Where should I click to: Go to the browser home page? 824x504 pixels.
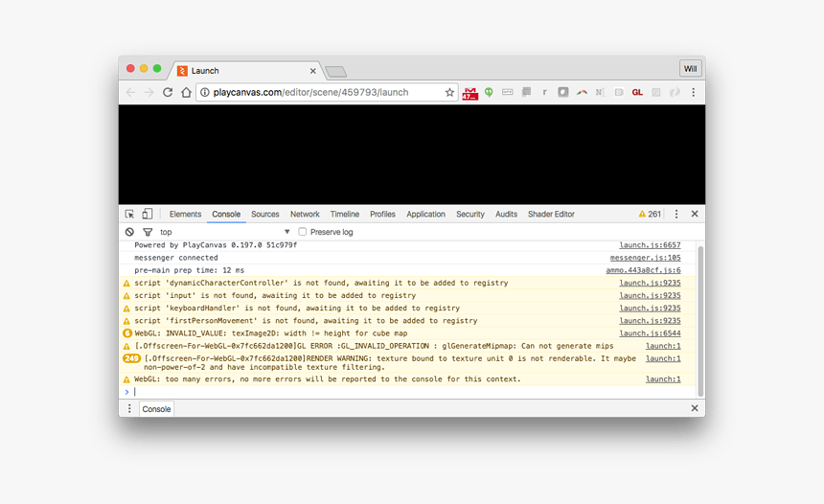[x=186, y=93]
